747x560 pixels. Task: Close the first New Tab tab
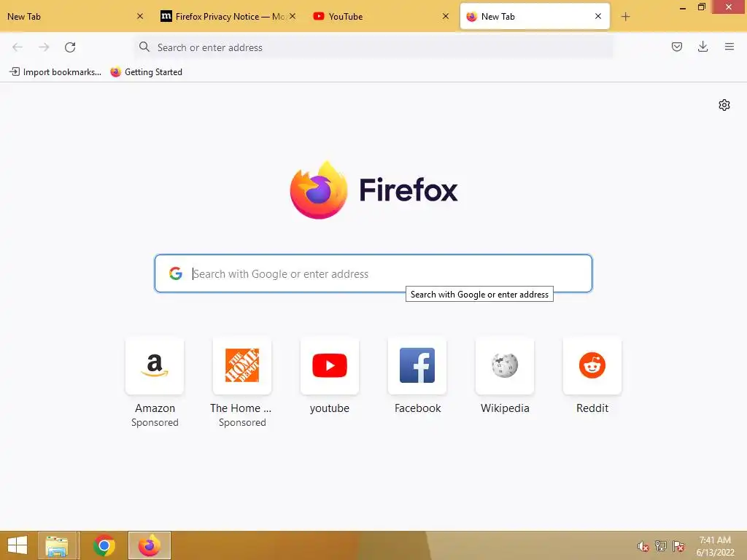pyautogui.click(x=140, y=16)
